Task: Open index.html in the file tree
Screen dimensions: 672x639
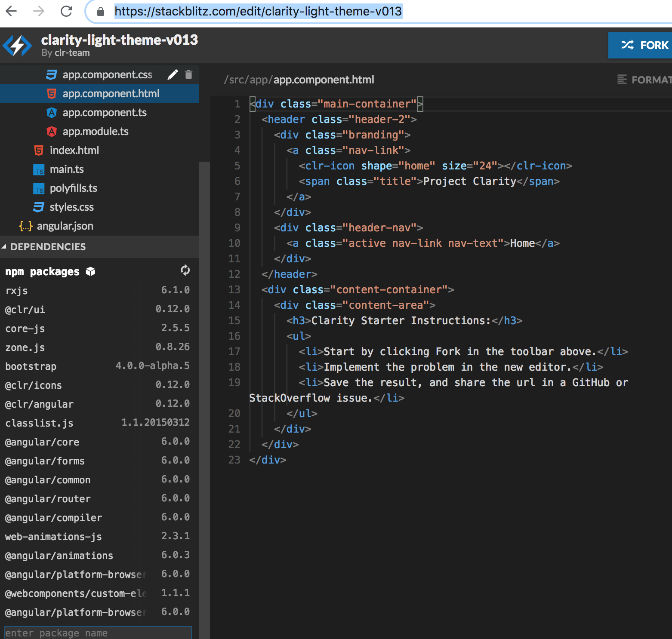Action: coord(74,151)
